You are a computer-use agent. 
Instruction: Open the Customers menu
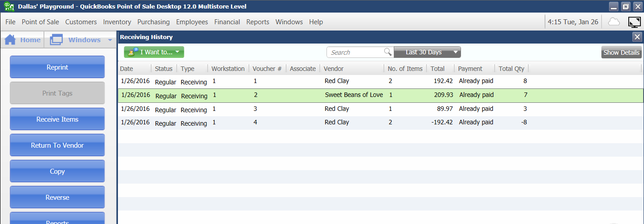click(x=81, y=22)
